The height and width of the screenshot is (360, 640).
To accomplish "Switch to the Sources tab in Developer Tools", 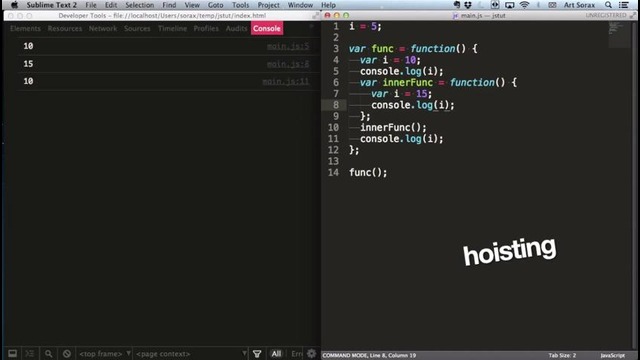I will [137, 29].
